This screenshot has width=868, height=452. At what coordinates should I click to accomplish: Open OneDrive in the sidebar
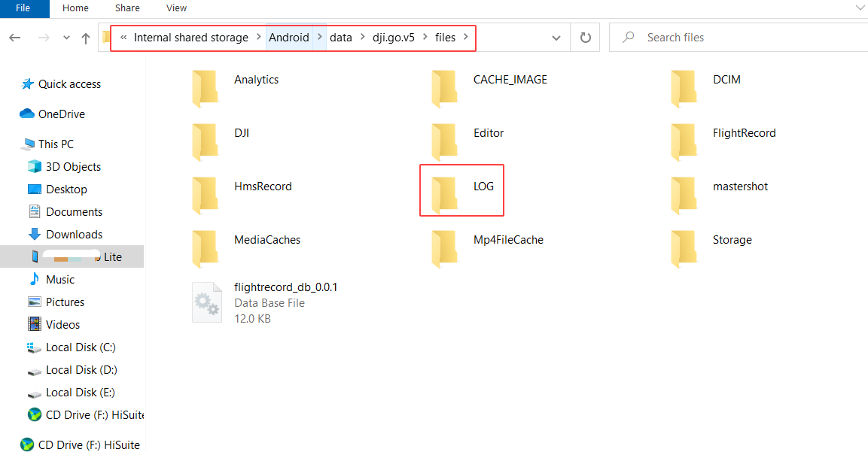coord(57,114)
